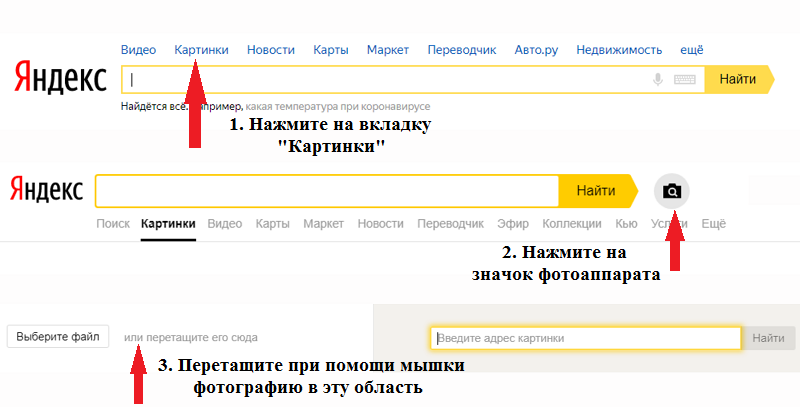Switch to the gray Маркет tab

point(323,224)
